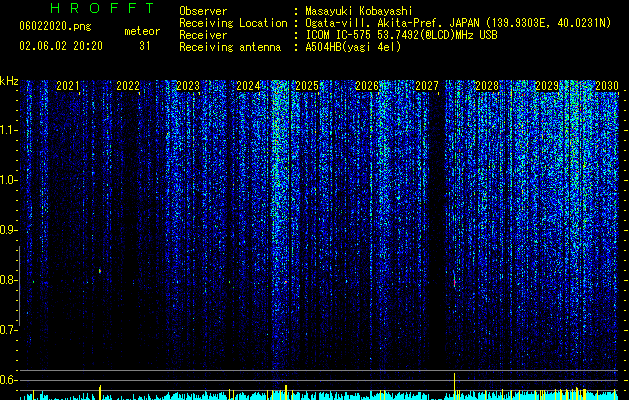Click the 0.6 kHz axis tick label
The height and width of the screenshot is (400, 629).
pyautogui.click(x=9, y=380)
